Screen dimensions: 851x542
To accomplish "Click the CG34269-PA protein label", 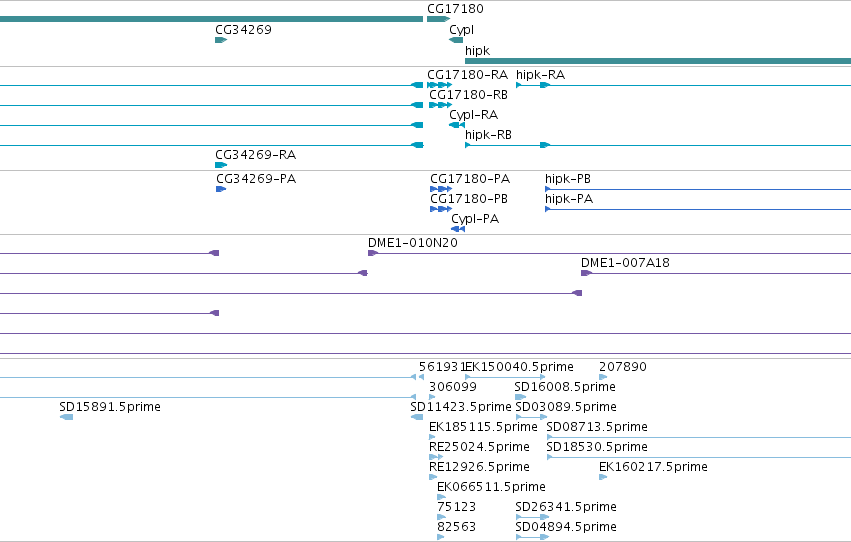I will coord(256,179).
